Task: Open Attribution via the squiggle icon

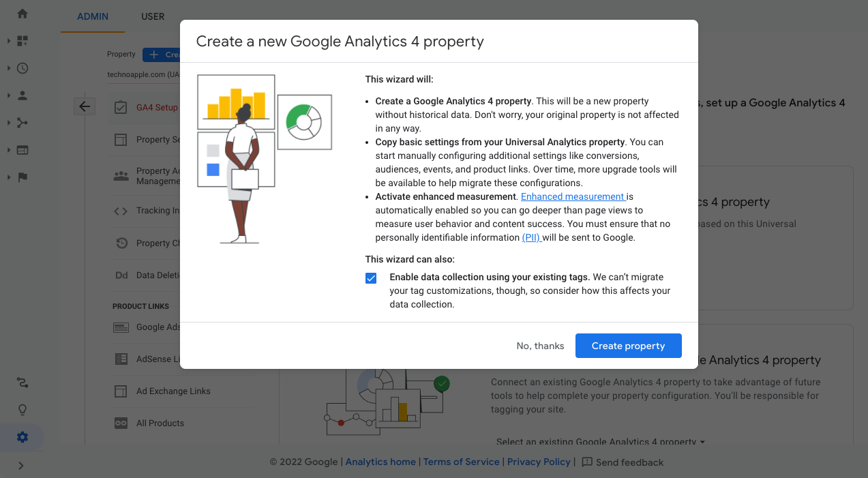Action: click(21, 383)
